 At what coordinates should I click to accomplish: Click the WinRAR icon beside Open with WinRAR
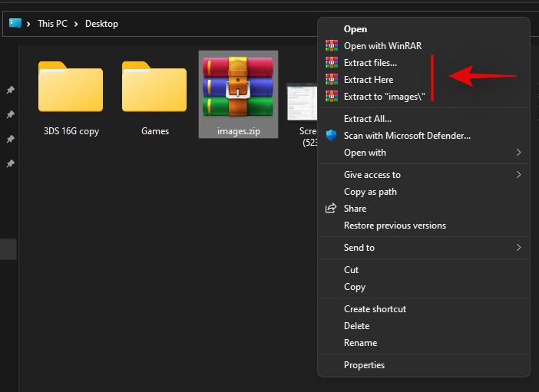[x=331, y=46]
